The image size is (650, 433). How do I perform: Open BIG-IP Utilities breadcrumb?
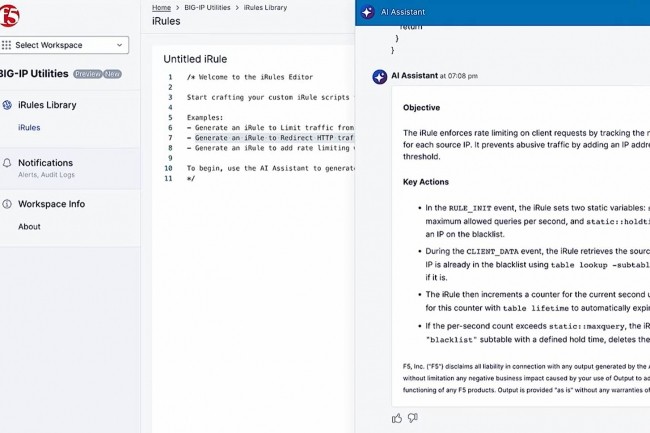click(206, 7)
